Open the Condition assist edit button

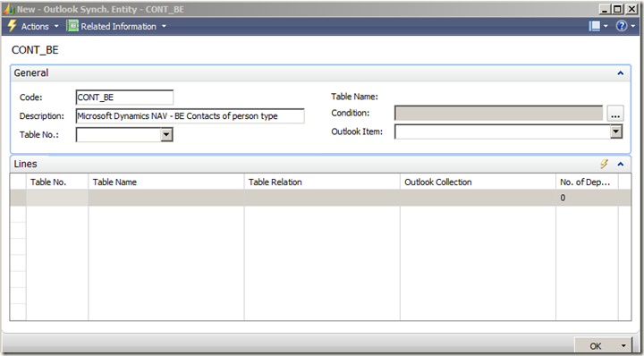pos(615,114)
